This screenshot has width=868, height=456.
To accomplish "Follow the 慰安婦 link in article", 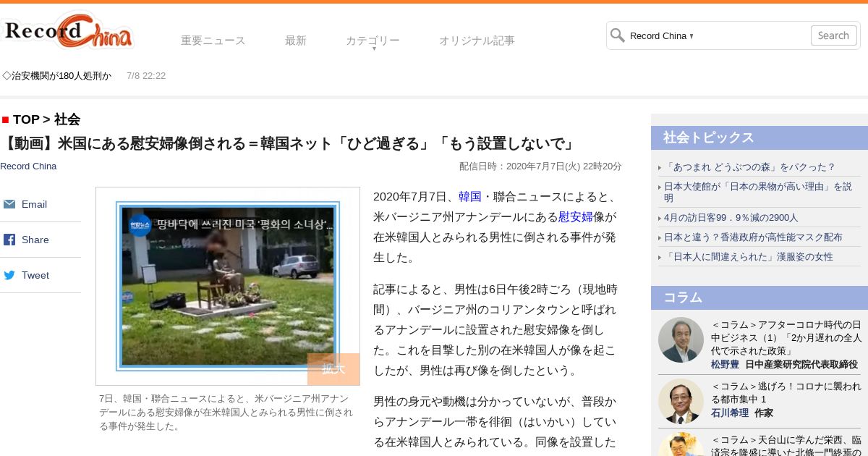I will click(x=576, y=216).
